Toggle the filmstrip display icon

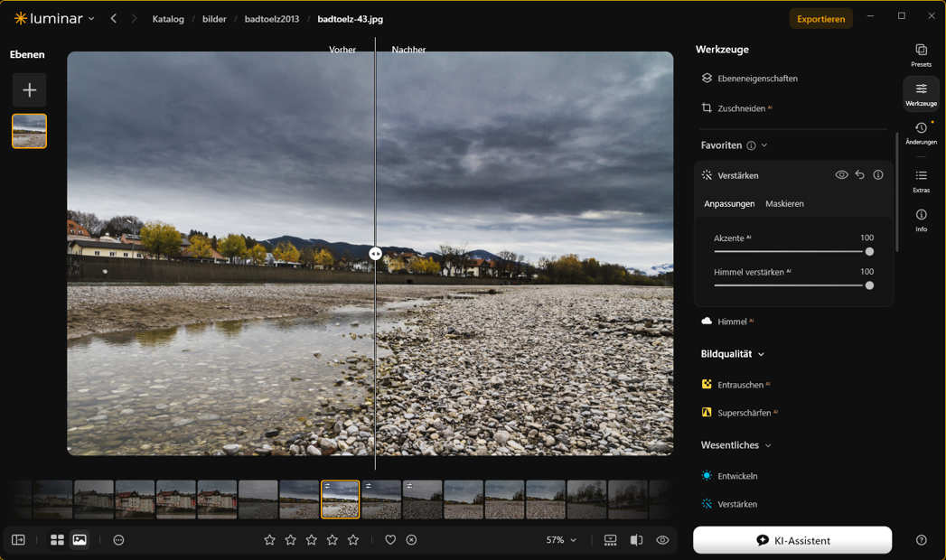tap(611, 540)
